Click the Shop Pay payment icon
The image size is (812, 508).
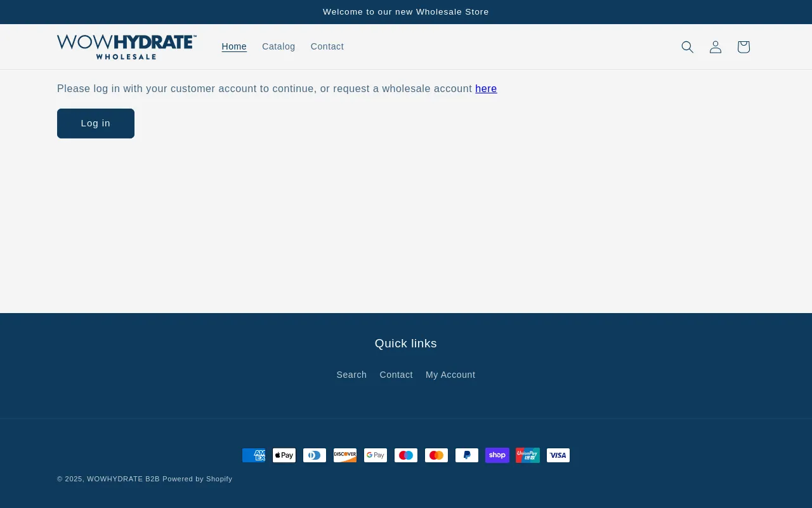pos(497,455)
